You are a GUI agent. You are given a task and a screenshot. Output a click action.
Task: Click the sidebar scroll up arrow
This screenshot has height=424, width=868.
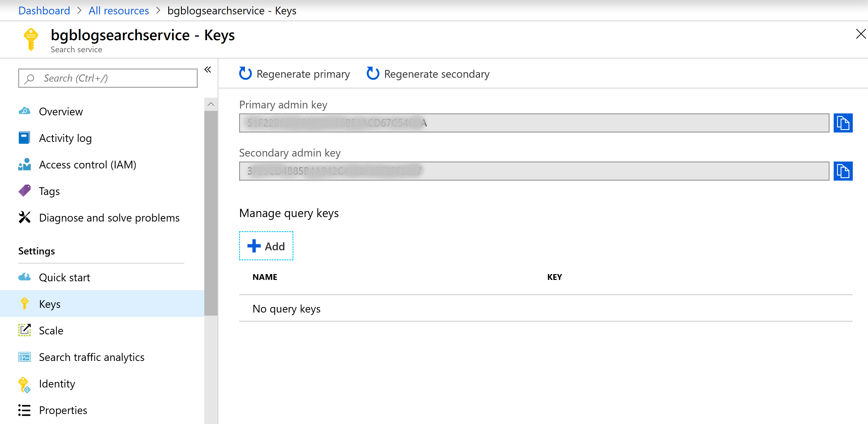point(211,104)
